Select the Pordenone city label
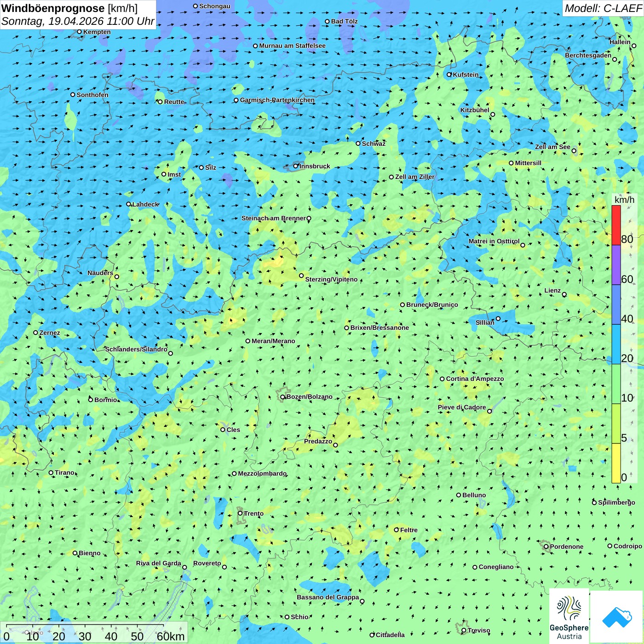 [x=567, y=546]
